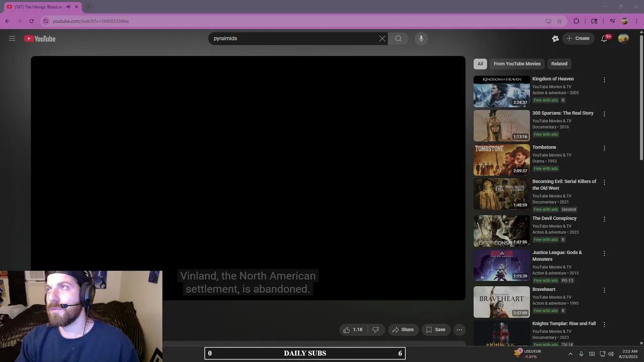Open The Devil Conspiracy title link
The height and width of the screenshot is (362, 644).
pos(554,218)
